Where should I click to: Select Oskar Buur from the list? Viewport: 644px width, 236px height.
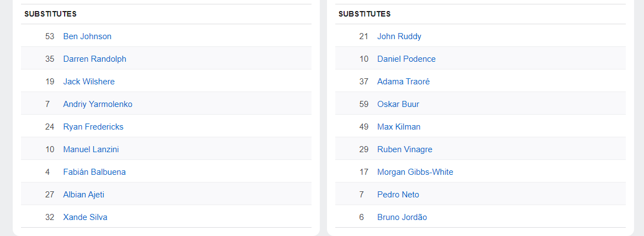398,104
